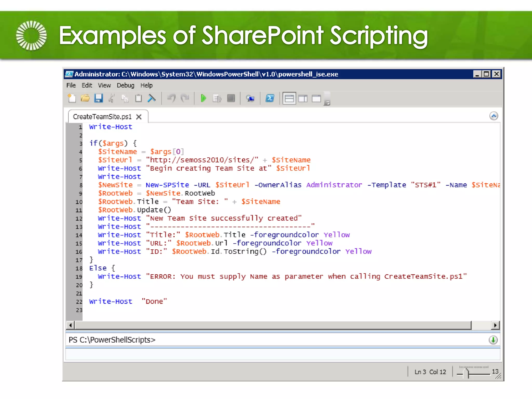
Task: Toggle Show Script Pane Top layout
Action: [x=289, y=99]
